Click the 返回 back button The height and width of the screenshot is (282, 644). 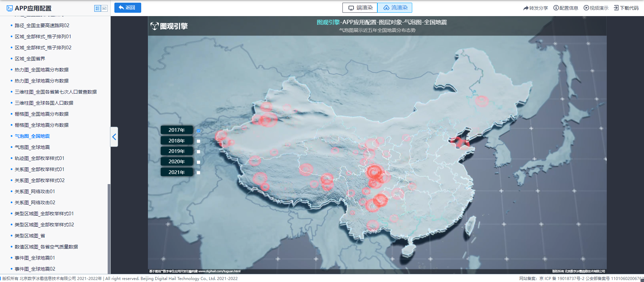tap(127, 8)
